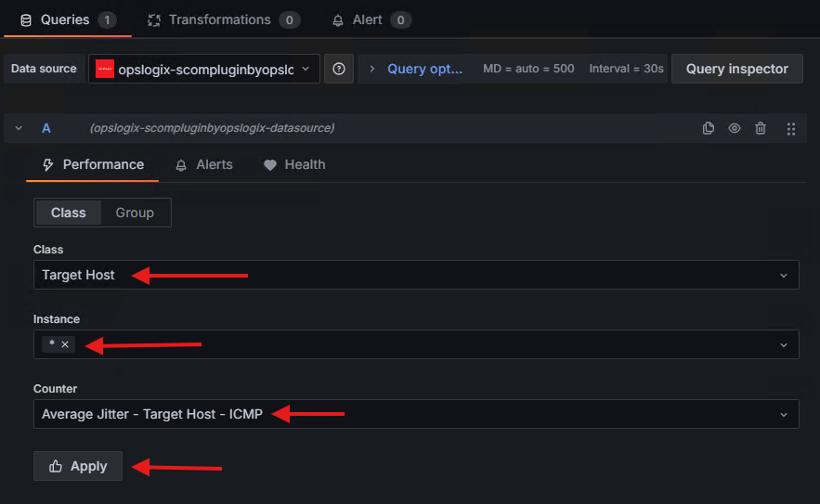Open the Class dropdown showing Target Host
This screenshot has height=504, width=820.
416,275
